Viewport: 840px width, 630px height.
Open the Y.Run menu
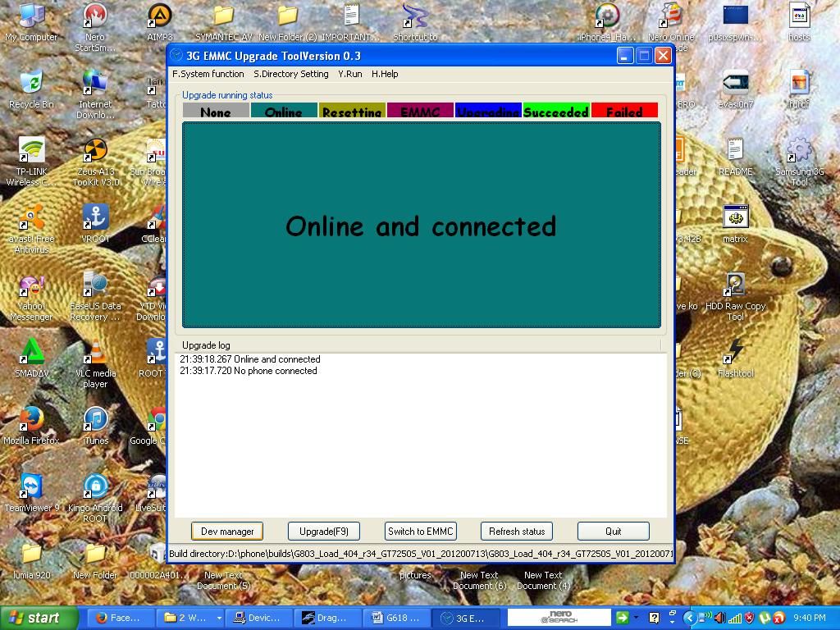tap(349, 74)
